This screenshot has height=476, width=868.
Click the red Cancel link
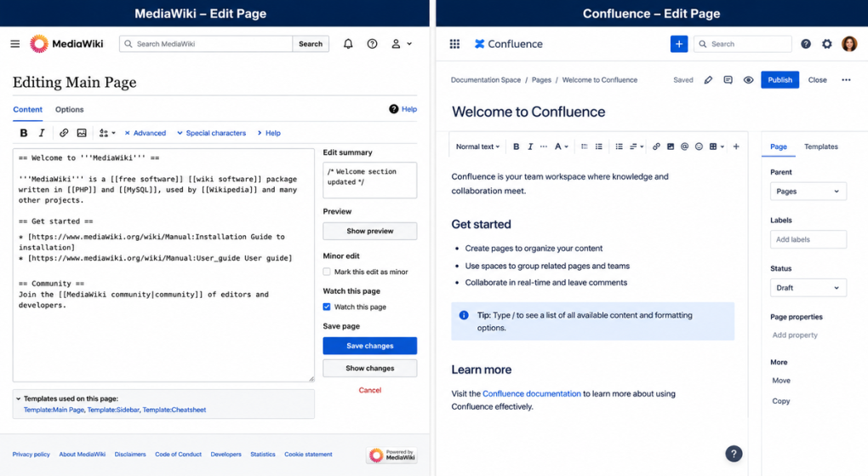click(370, 390)
